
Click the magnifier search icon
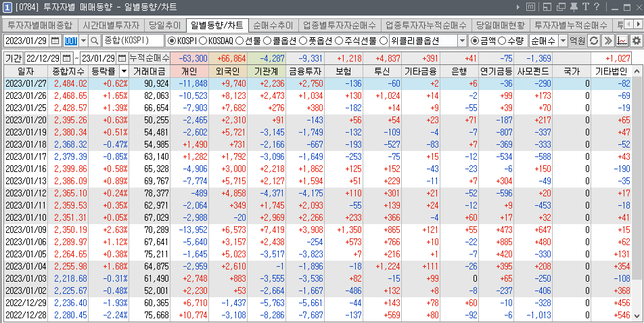95,41
